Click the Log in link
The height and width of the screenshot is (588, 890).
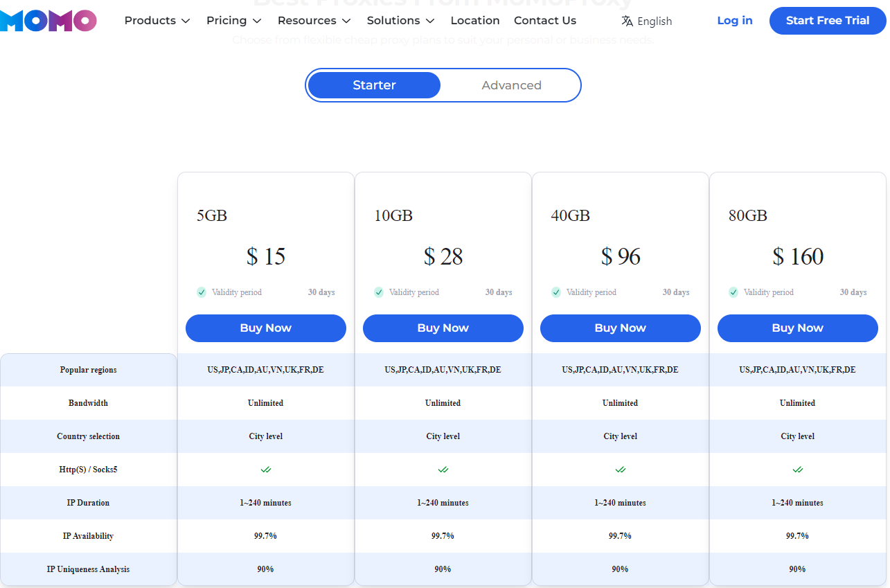point(735,21)
